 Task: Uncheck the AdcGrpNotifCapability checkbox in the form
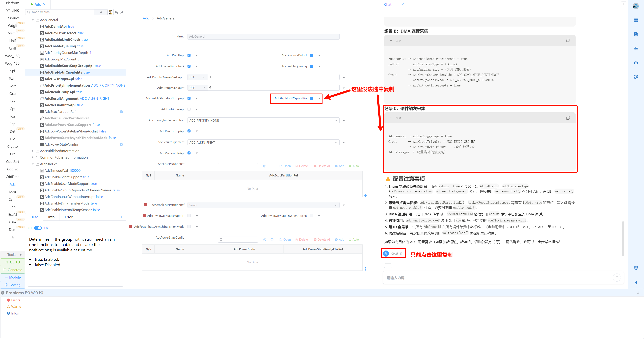pyautogui.click(x=311, y=98)
